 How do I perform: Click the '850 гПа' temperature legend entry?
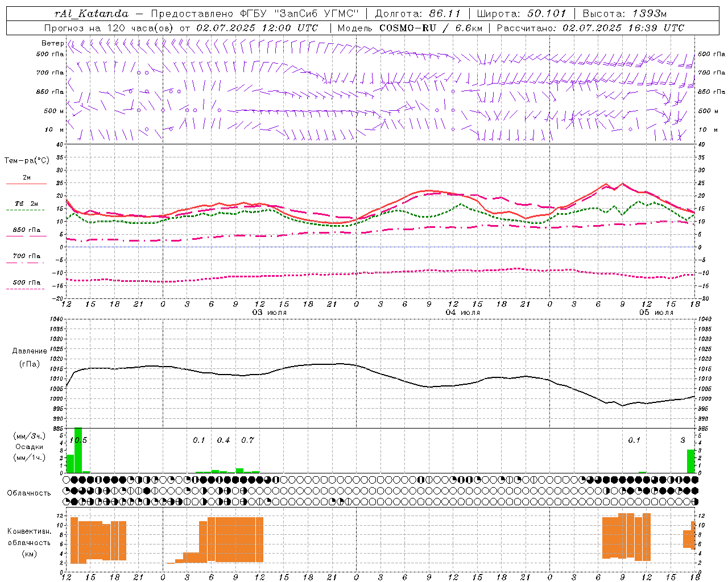click(26, 230)
